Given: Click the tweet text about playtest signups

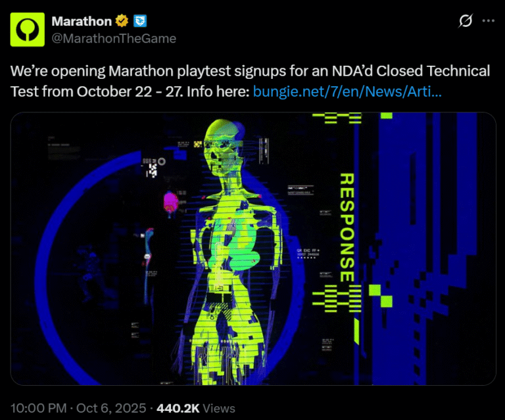Looking at the screenshot, I should (x=250, y=81).
